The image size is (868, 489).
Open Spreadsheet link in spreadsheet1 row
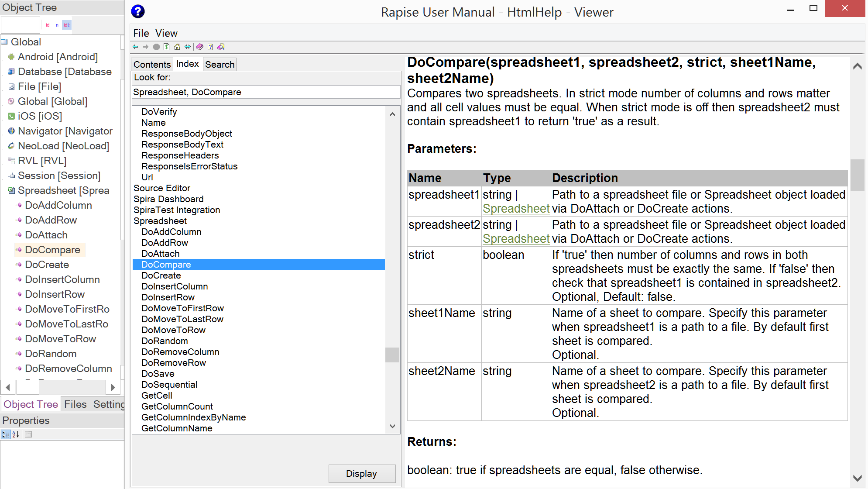516,209
